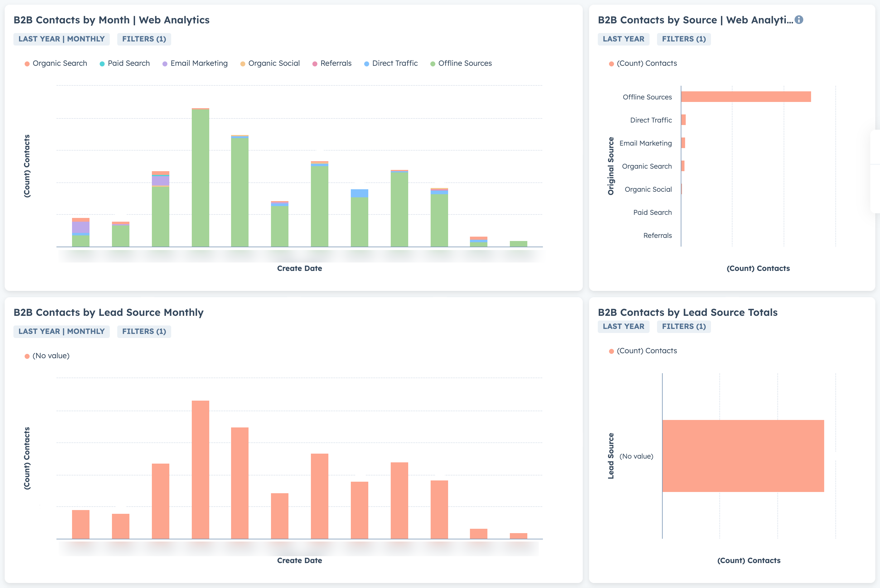Open B2B Contacts by Month report title
Screen dimensions: 880x588
tap(111, 20)
